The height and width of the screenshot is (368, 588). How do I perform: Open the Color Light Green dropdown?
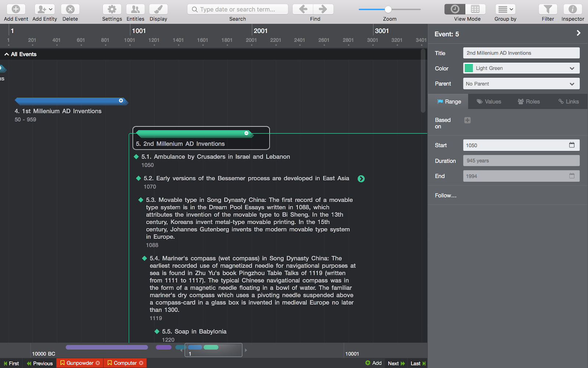pos(521,68)
